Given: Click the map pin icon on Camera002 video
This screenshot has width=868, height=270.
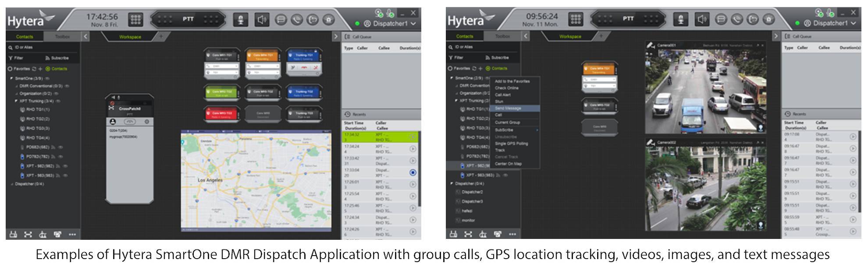Looking at the screenshot, I should [761, 225].
